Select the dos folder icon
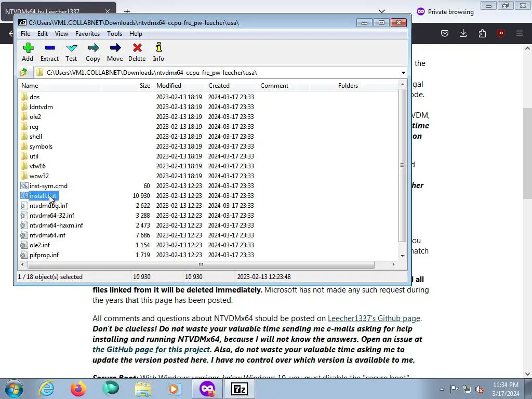 click(x=24, y=97)
